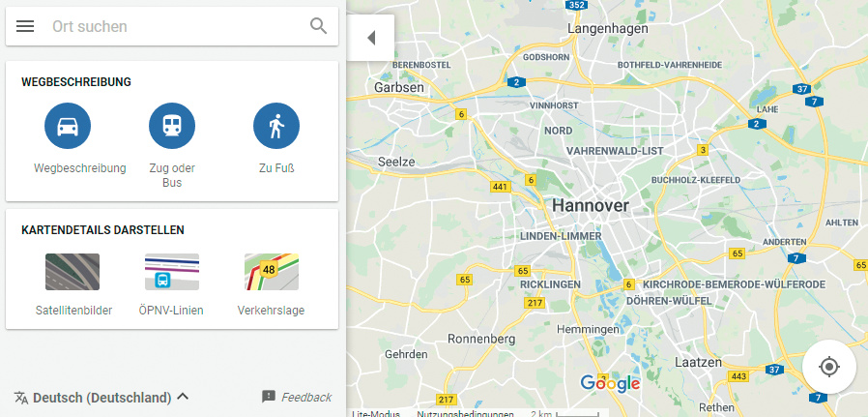Click the Wegbeschreibung text label
Screen dimensions: 868x417
coord(79,167)
